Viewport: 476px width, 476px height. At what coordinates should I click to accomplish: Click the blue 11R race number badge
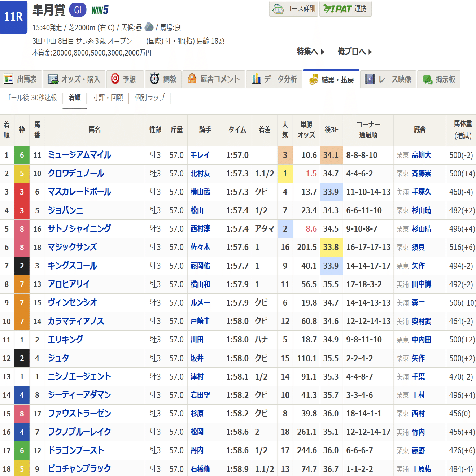click(14, 17)
